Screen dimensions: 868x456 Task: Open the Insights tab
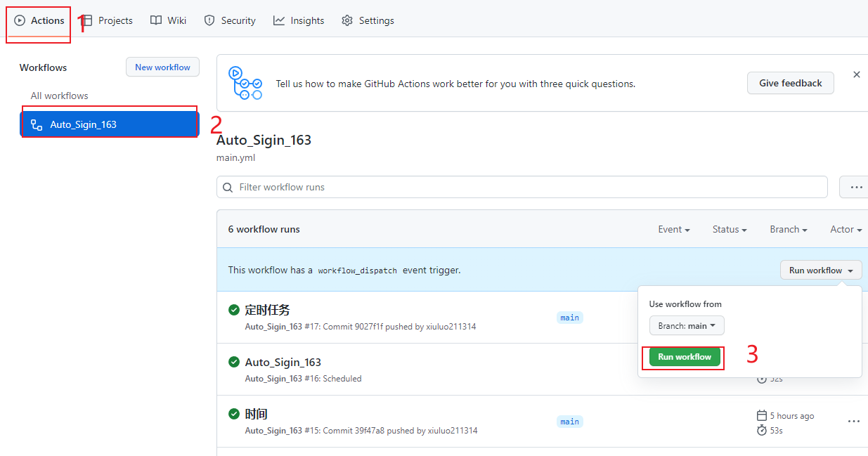(299, 20)
